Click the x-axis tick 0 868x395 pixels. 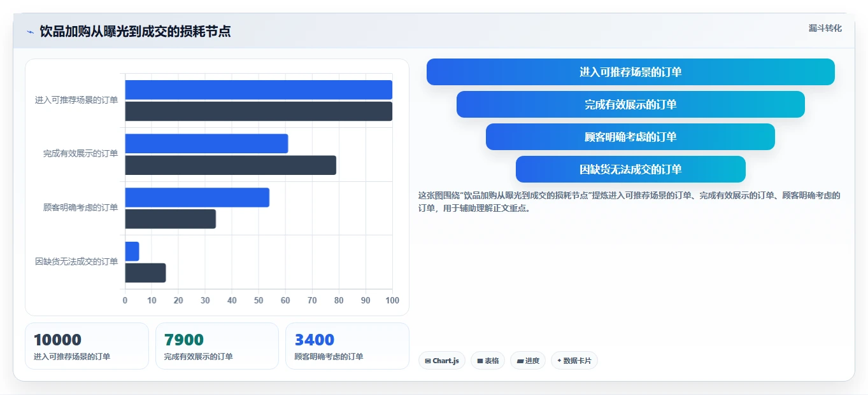pos(125,300)
